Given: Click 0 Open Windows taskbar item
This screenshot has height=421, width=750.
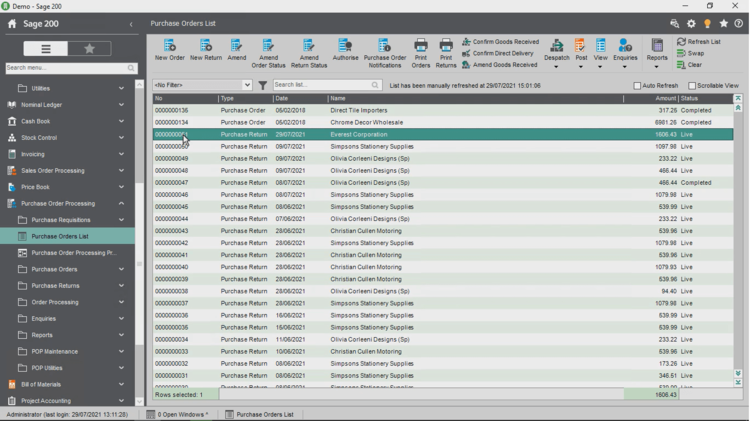Looking at the screenshot, I should tap(177, 415).
